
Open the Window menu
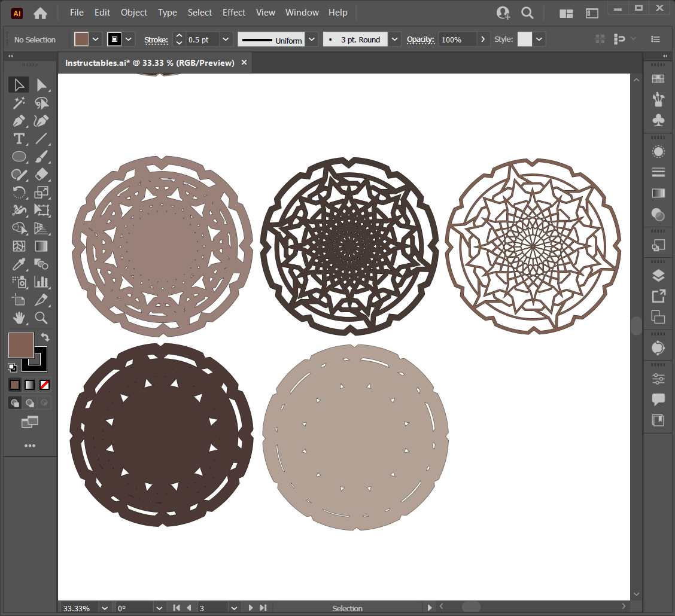pyautogui.click(x=302, y=13)
